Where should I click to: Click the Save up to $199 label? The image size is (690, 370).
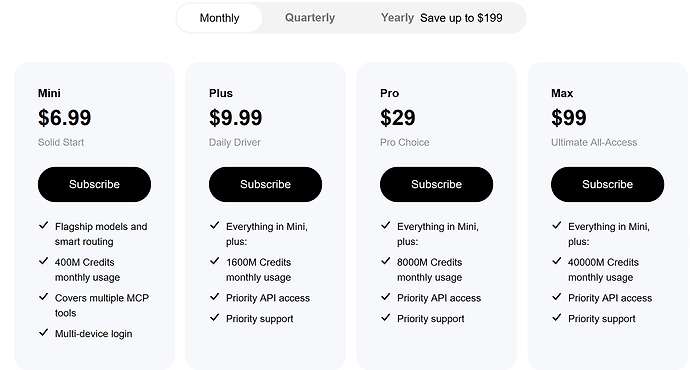(461, 18)
